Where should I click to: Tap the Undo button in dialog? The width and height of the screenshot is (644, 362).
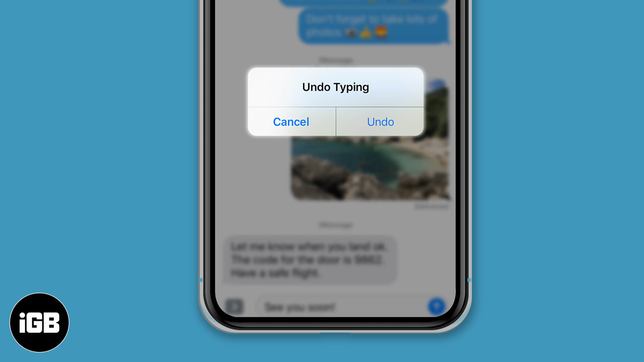[x=380, y=122]
